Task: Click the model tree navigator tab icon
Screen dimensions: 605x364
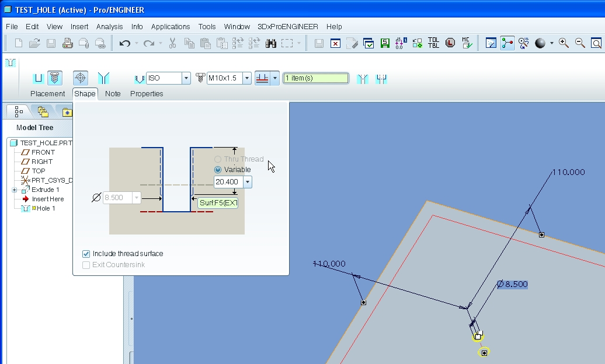Action: pos(19,112)
